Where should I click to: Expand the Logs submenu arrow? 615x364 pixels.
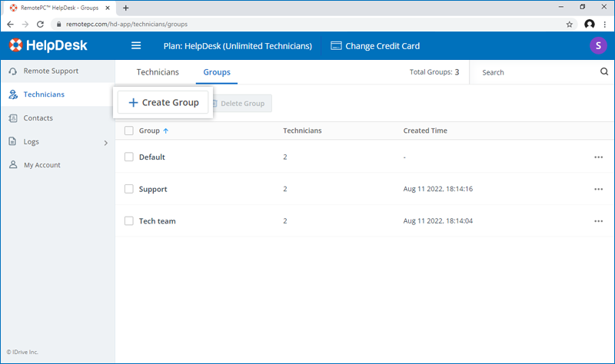[x=106, y=142]
